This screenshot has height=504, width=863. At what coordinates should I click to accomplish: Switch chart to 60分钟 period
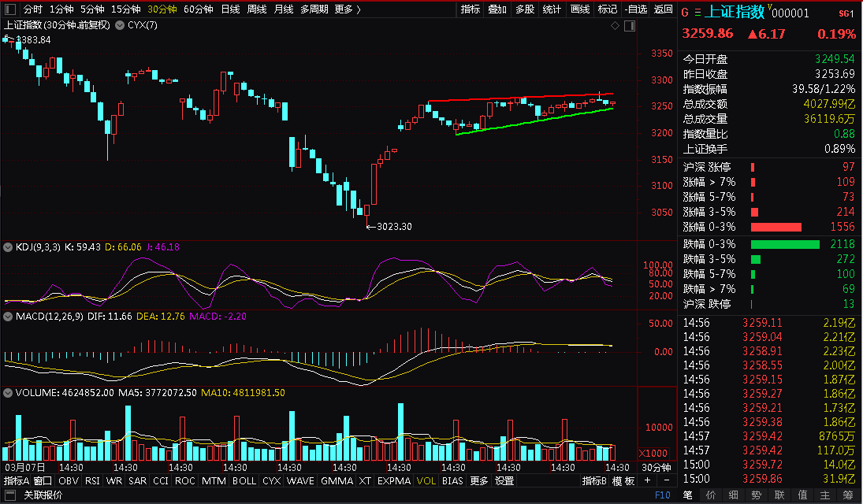199,9
